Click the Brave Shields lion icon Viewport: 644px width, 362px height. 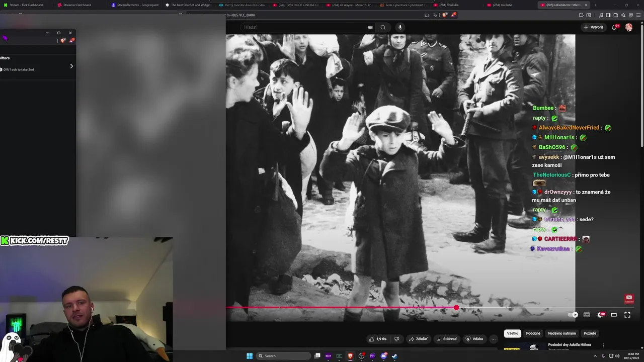tap(445, 15)
